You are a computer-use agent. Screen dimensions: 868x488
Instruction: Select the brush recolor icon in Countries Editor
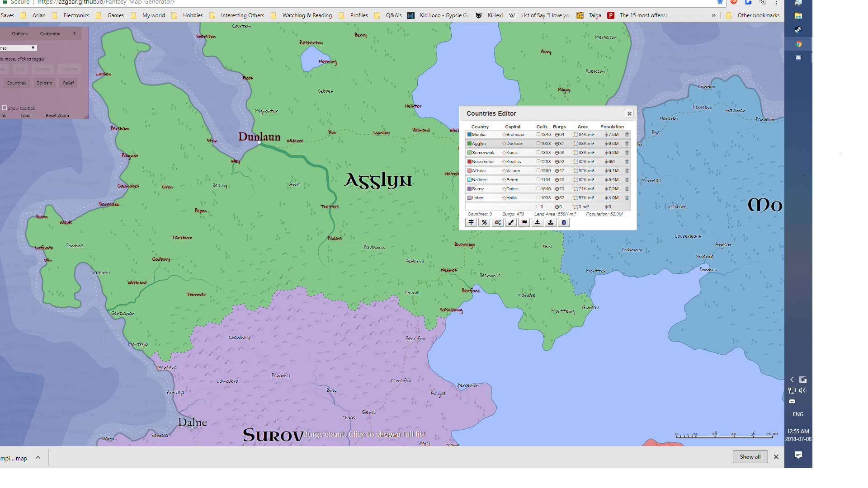point(510,222)
